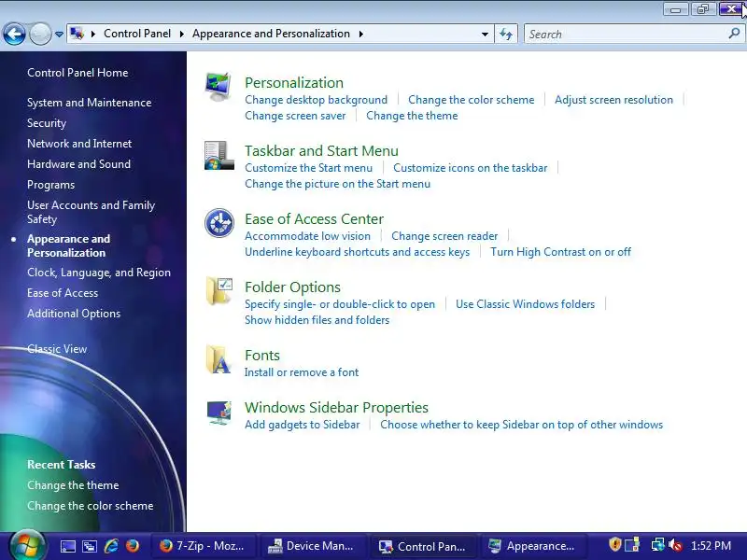The height and width of the screenshot is (560, 747).
Task: Open User Accounts and Family Safety
Action: (x=91, y=212)
